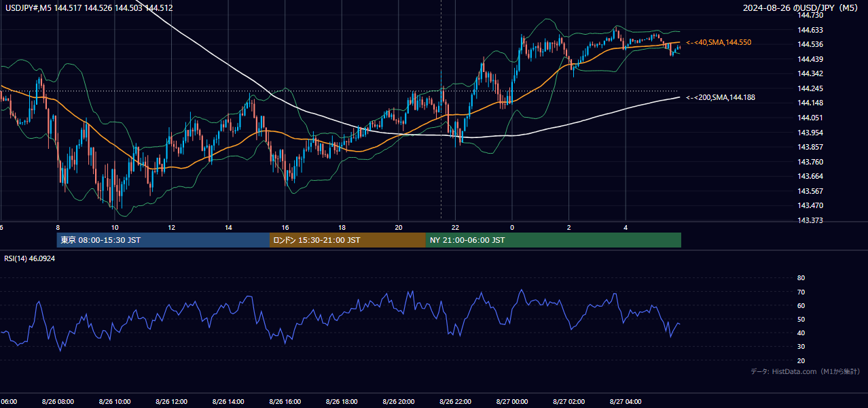The height and width of the screenshot is (408, 868).
Task: Click price axis label 143.373
Action: [810, 220]
